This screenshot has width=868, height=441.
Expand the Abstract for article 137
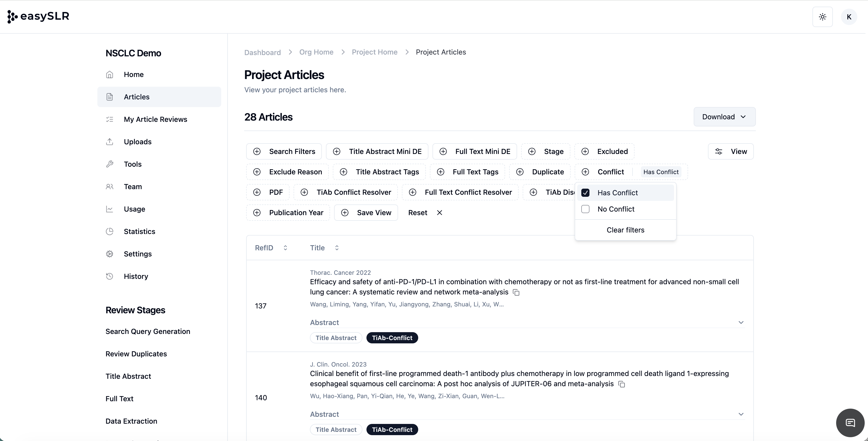741,322
